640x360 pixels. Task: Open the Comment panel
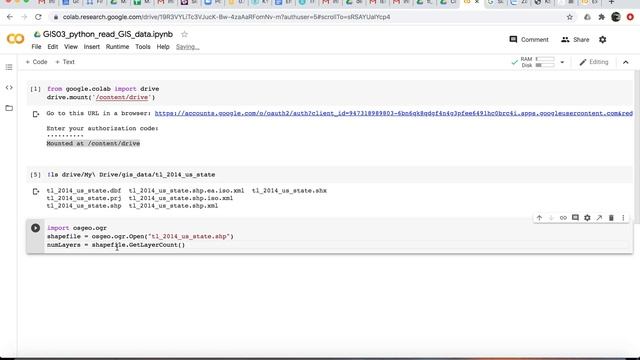(529, 40)
